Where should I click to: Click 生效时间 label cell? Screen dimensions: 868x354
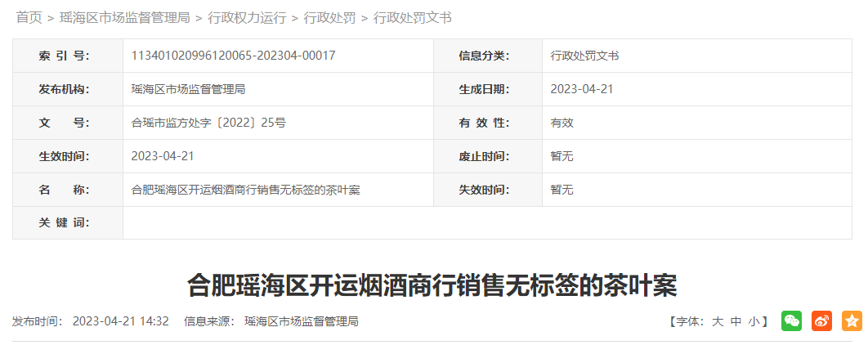point(68,156)
